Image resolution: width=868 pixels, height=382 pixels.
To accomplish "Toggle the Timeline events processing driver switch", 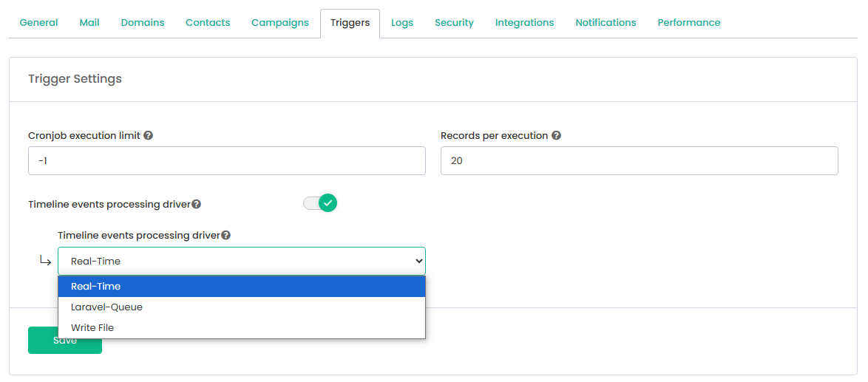I will tap(320, 203).
